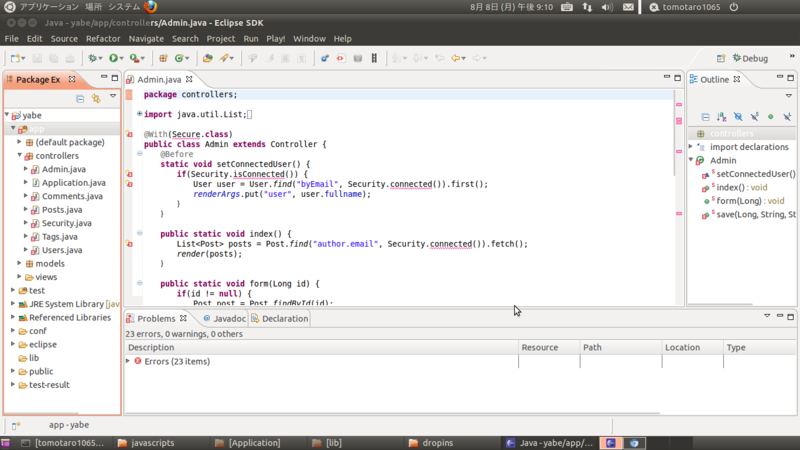Expand import declarations in Outline
Screen dimensions: 800x450
[x=691, y=146]
